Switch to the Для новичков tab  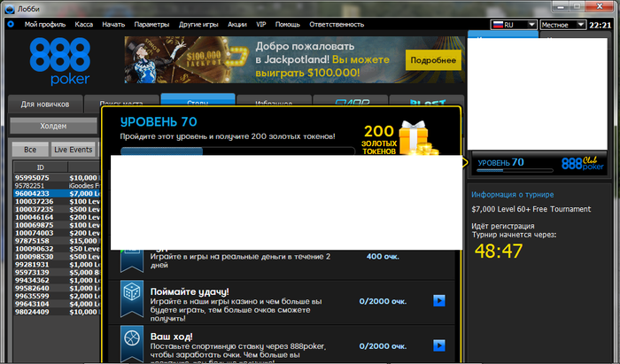click(x=45, y=104)
